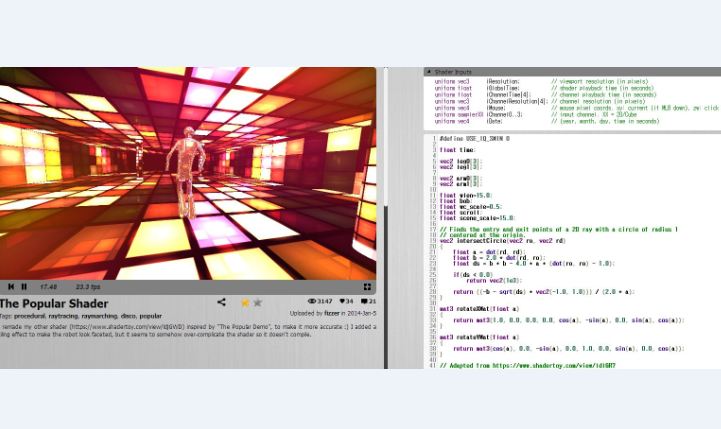The width and height of the screenshot is (721, 429).
Task: Click the frame rate readout '23.3 fps'
Action: [88, 287]
